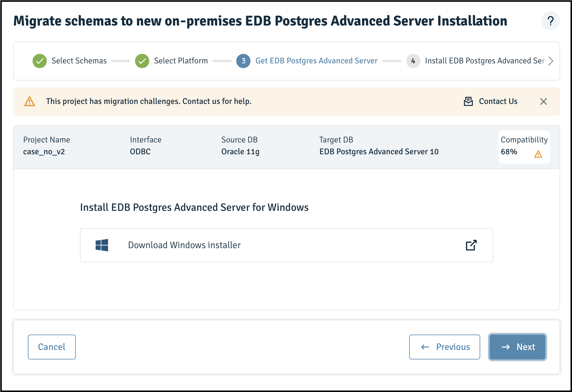Go back with the Previous button
The height and width of the screenshot is (392, 572).
pos(445,347)
